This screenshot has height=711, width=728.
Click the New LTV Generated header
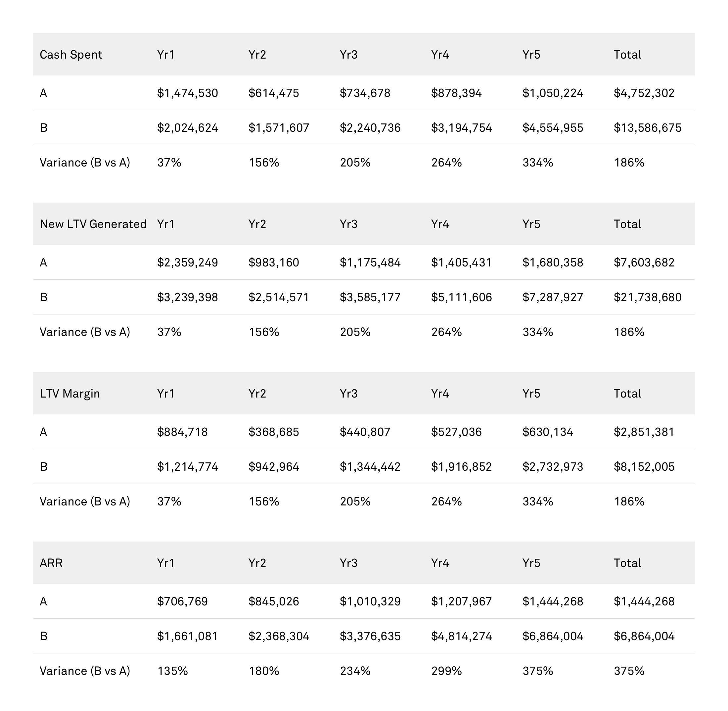pos(93,224)
